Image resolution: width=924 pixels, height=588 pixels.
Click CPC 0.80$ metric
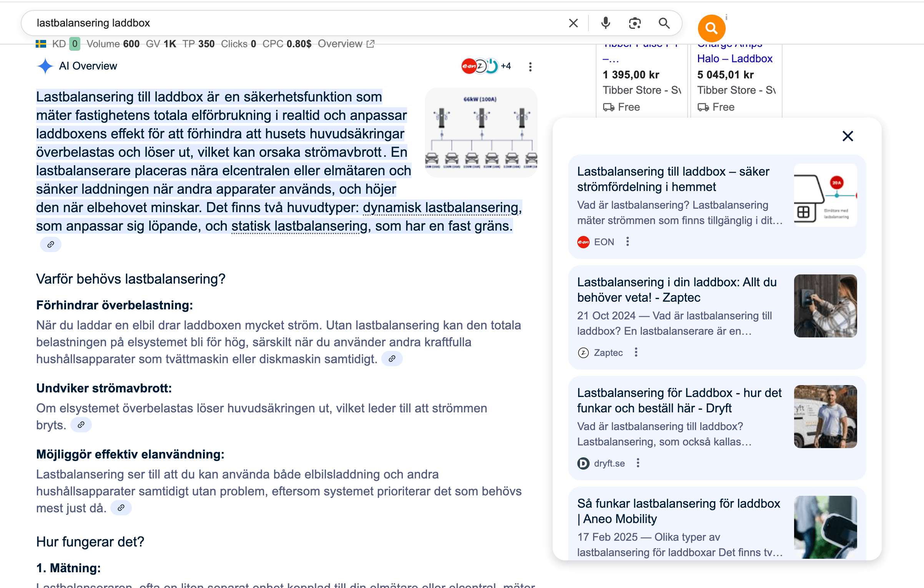[x=287, y=44]
